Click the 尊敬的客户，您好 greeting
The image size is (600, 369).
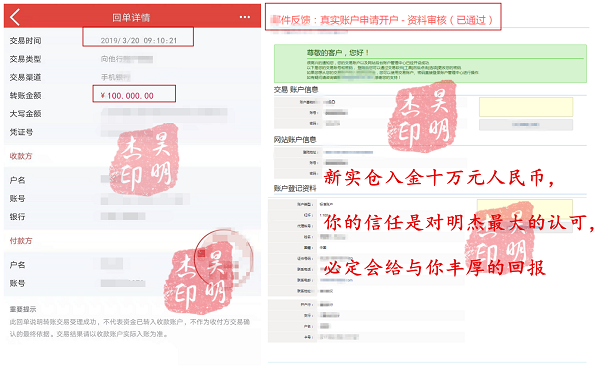coord(338,52)
